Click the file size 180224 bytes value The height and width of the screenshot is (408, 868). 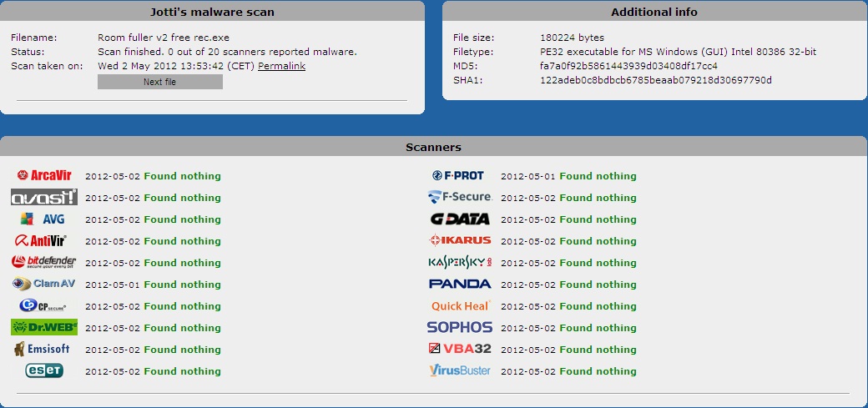coord(573,38)
